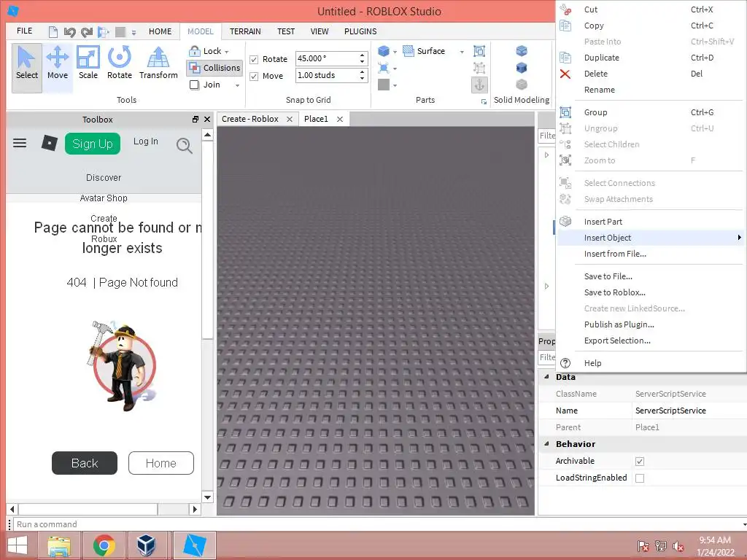Open the quick access toolbar customize arrow

(134, 32)
